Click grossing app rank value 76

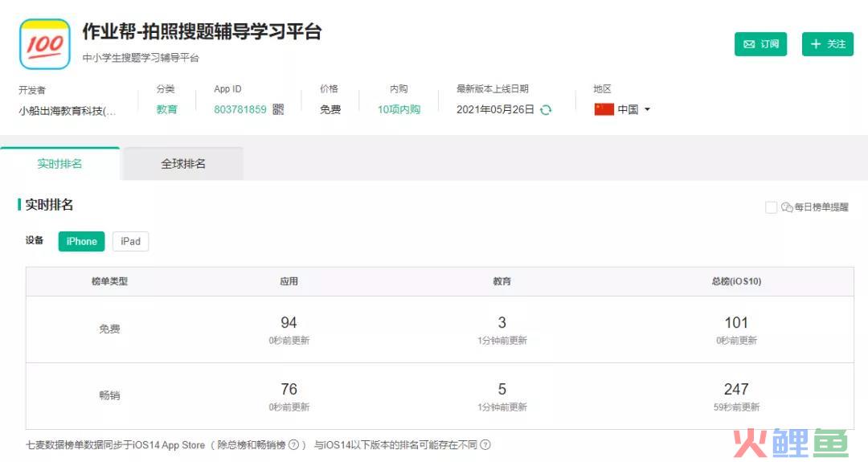(289, 389)
